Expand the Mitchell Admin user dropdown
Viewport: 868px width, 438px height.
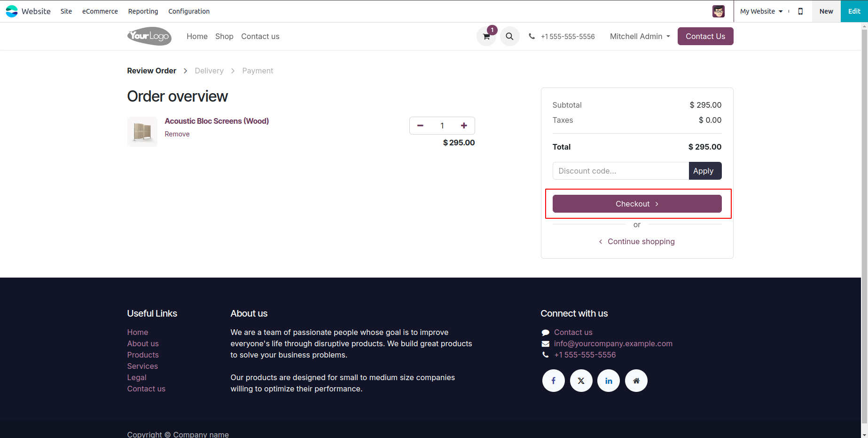[640, 36]
